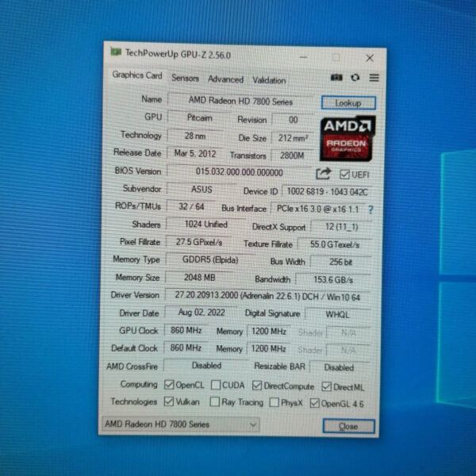Screen dimensions: 476x476
Task: Open the AMD Radeon HD 7800 Series GPU dropdown
Action: pyautogui.click(x=181, y=424)
